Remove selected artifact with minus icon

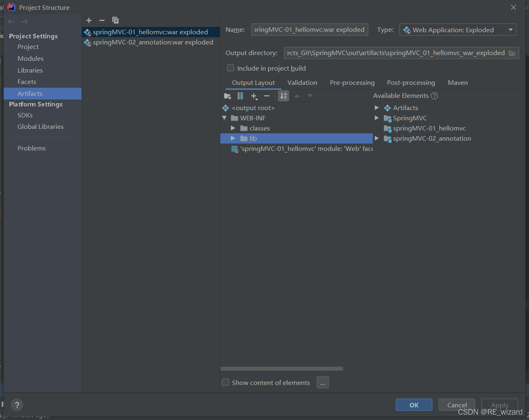click(102, 20)
